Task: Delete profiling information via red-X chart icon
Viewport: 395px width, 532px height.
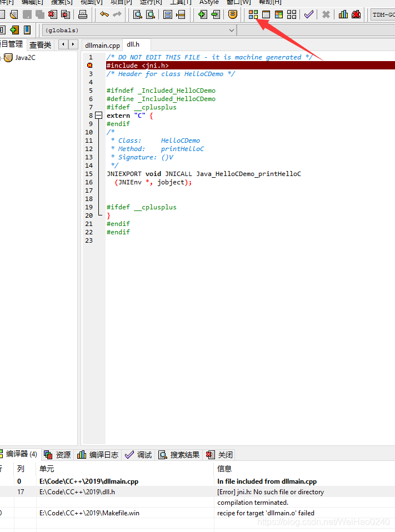Action: [x=356, y=14]
